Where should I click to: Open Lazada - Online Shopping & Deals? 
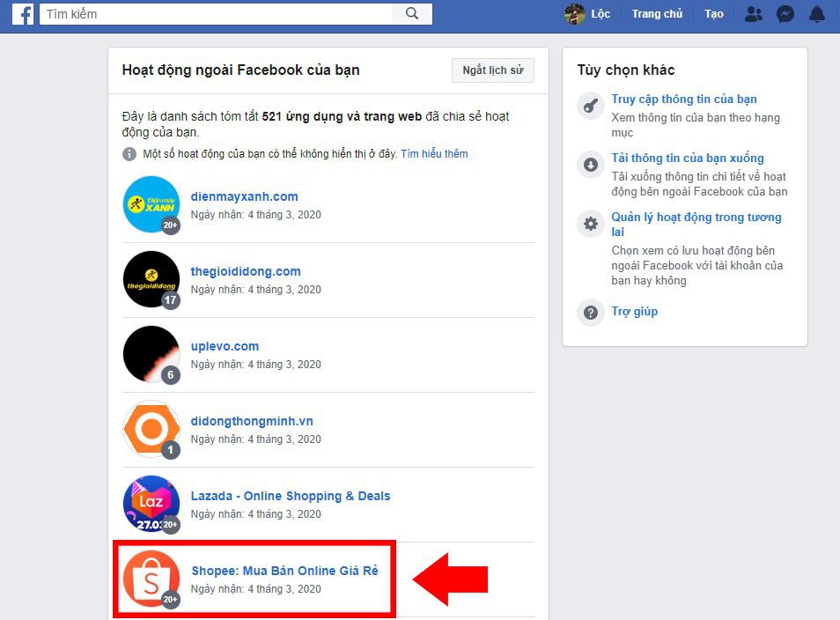(291, 496)
